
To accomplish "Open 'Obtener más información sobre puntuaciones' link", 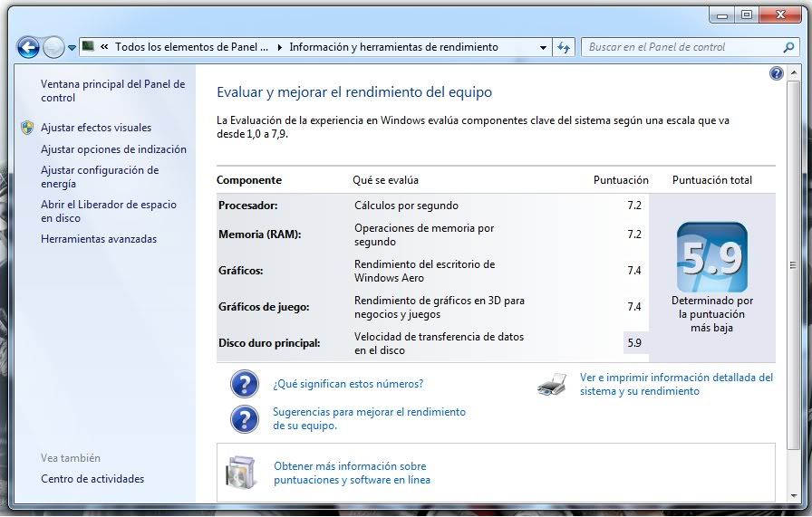I will [353, 473].
